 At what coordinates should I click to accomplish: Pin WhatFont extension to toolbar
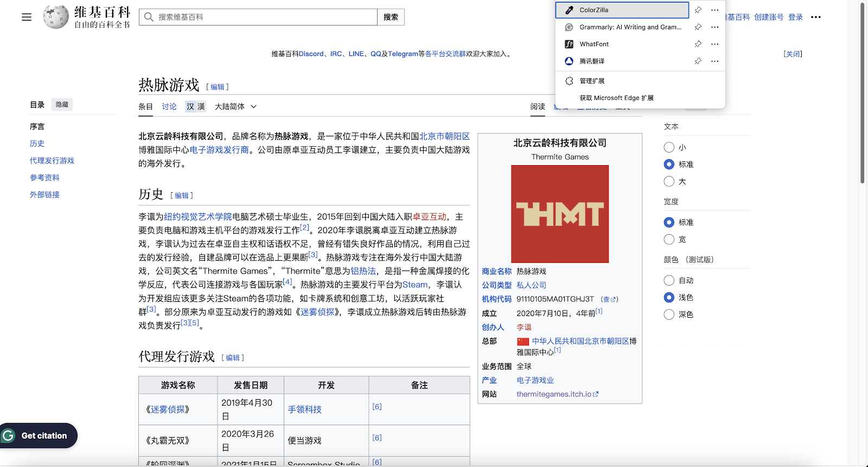tap(698, 44)
